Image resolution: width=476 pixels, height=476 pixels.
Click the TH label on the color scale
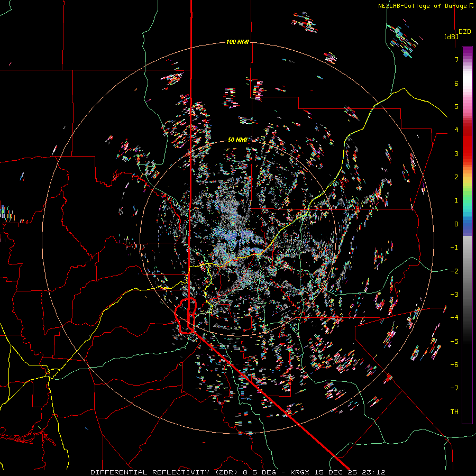(454, 412)
